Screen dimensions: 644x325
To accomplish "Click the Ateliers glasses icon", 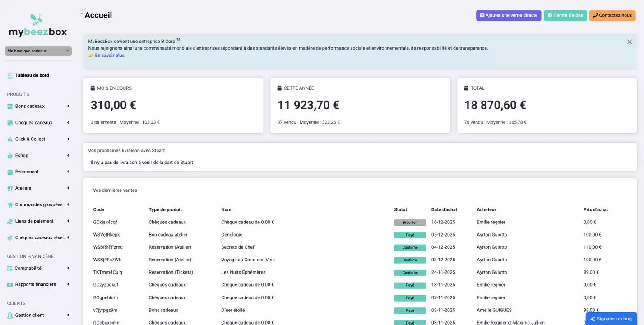I will tap(10, 188).
